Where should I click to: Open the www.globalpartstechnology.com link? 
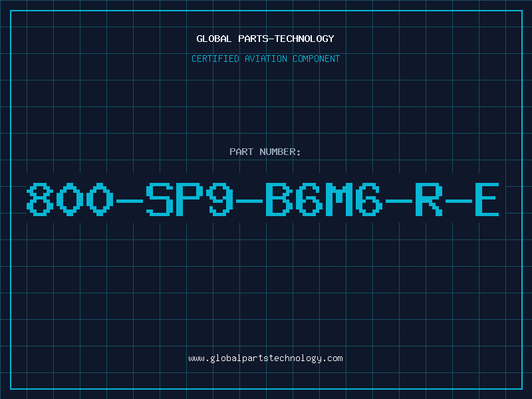(265, 358)
